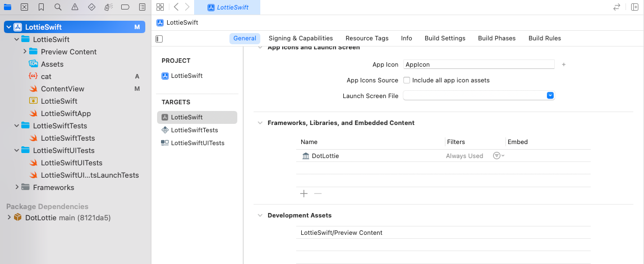Add a framework with plus button

[304, 194]
